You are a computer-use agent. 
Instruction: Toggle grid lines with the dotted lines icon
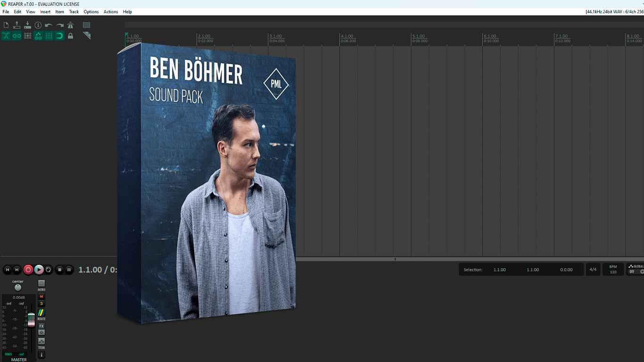49,36
